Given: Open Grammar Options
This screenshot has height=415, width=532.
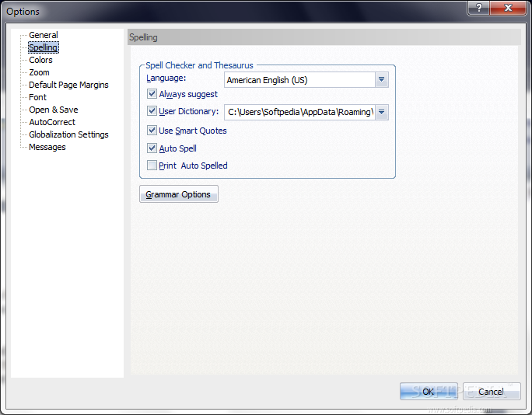Looking at the screenshot, I should pyautogui.click(x=179, y=194).
